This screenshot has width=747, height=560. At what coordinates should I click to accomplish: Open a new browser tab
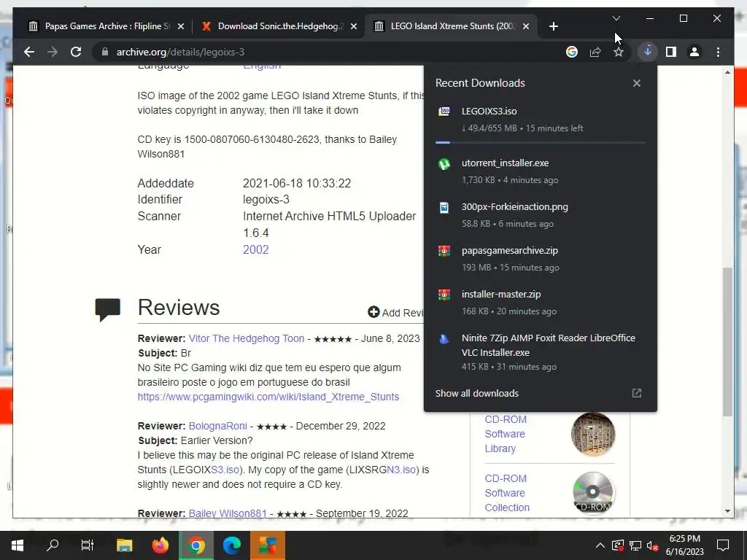click(553, 26)
